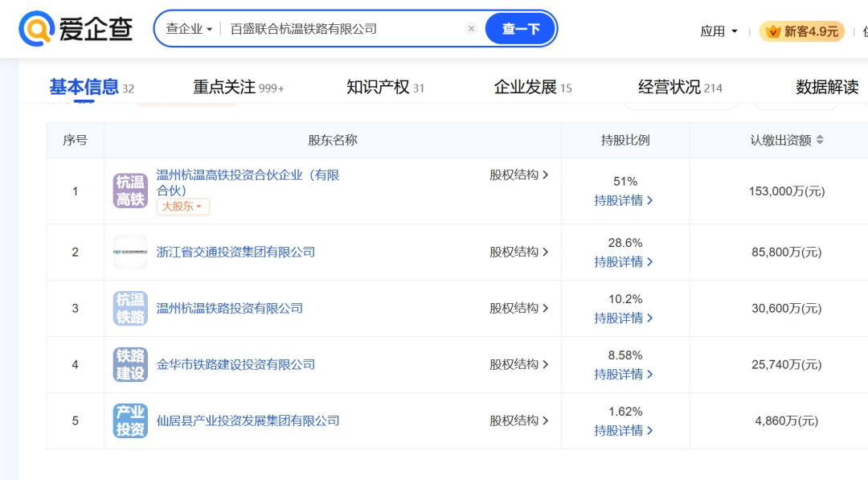
Task: Focus the company search input field
Action: [x=343, y=29]
